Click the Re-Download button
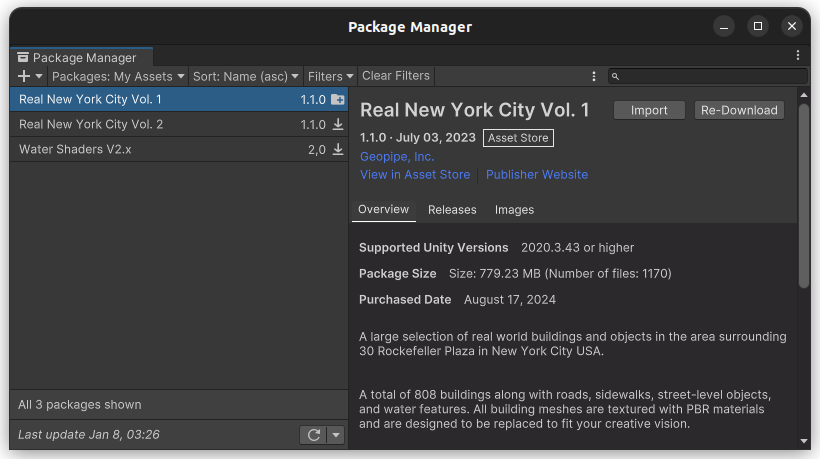 coord(739,110)
